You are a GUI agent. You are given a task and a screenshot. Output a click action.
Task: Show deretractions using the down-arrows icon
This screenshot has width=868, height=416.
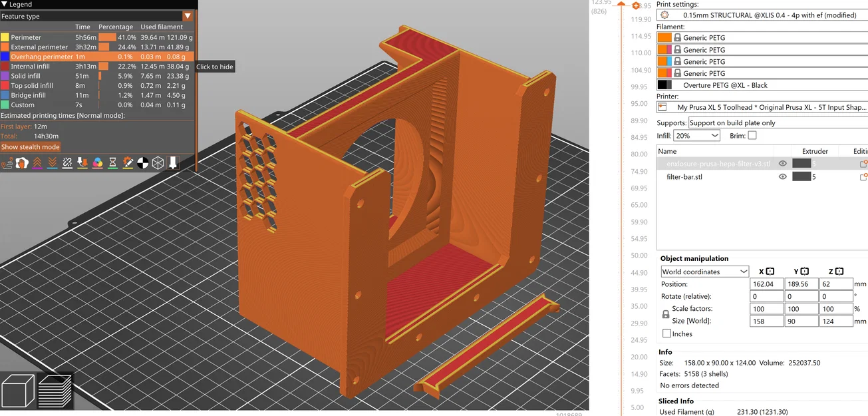pyautogui.click(x=51, y=162)
